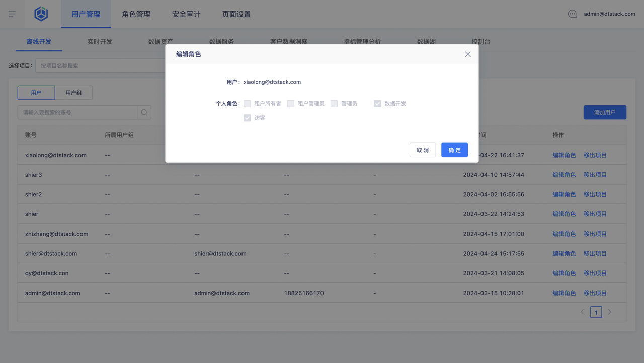Open the 角色管理 top tab
Image resolution: width=644 pixels, height=363 pixels.
[x=136, y=14]
